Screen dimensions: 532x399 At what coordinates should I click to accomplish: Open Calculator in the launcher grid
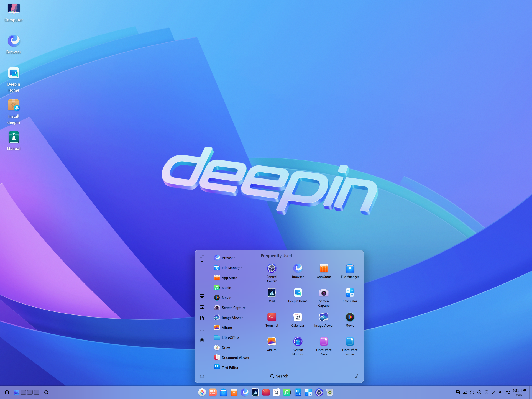tap(350, 295)
